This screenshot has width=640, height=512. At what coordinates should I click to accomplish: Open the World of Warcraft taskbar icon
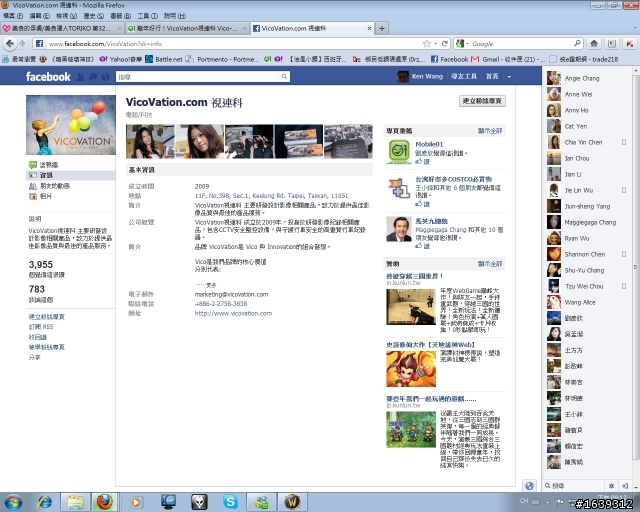tap(292, 502)
